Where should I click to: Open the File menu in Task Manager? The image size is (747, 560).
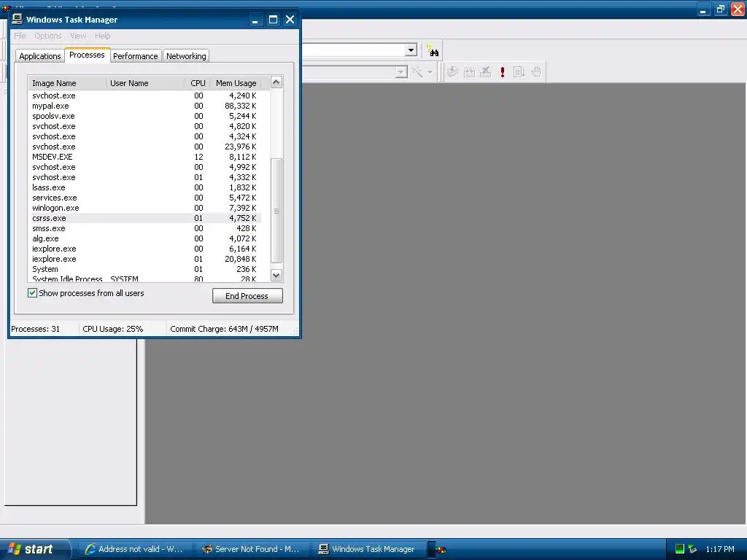coord(20,36)
